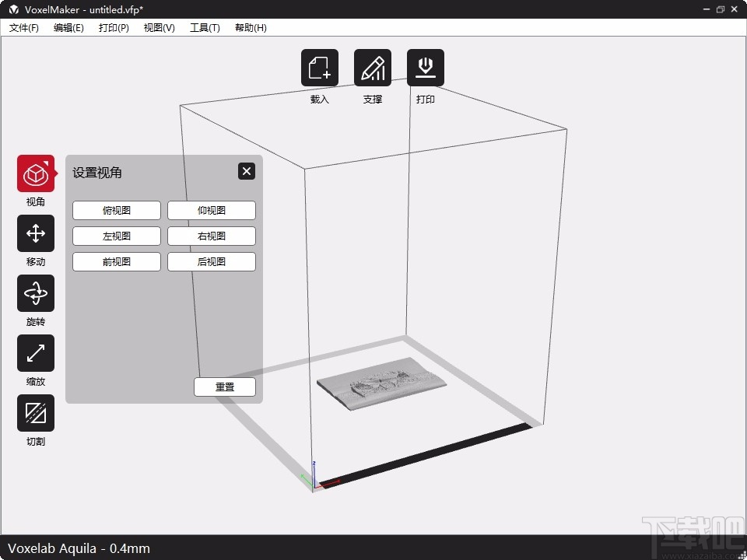Select the 切割 (cut) tool
The width and height of the screenshot is (747, 560).
(35, 413)
